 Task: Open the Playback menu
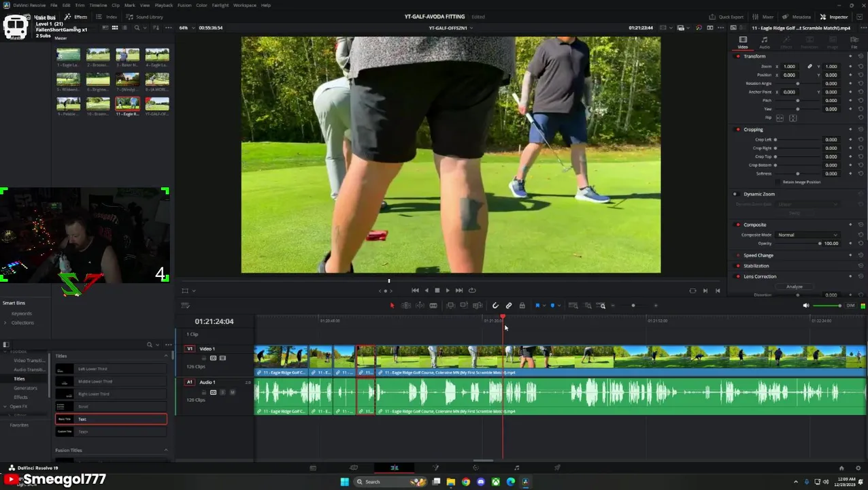(164, 5)
